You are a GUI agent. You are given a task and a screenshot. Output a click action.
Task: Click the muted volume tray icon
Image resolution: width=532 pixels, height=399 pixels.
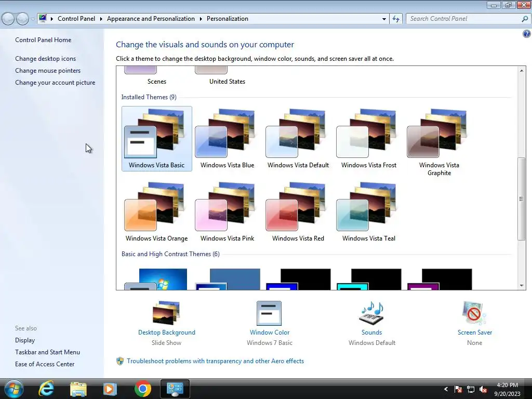tap(483, 389)
